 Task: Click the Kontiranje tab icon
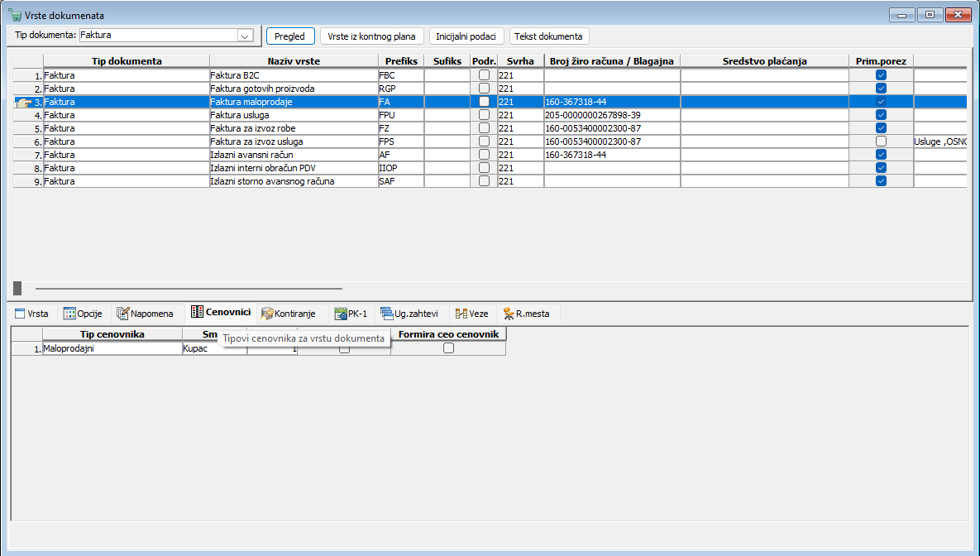[x=267, y=314]
